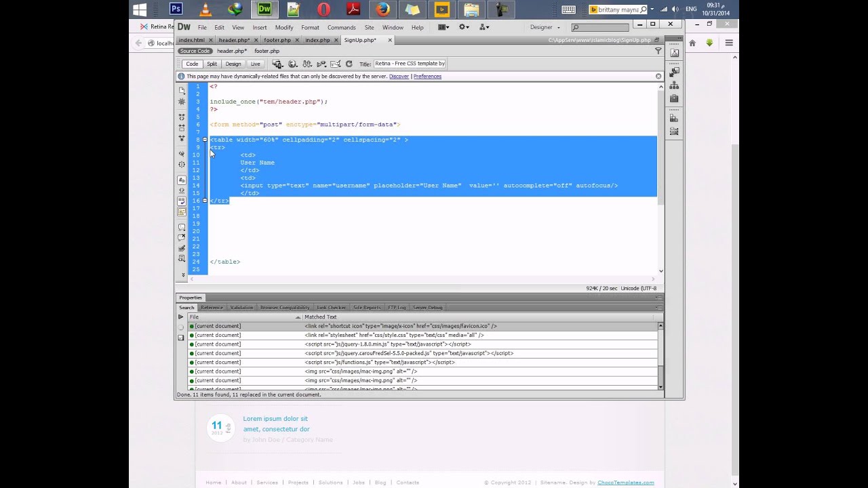Viewport: 868px width, 488px height.
Task: Collapse code block at line 8
Action: tap(205, 140)
